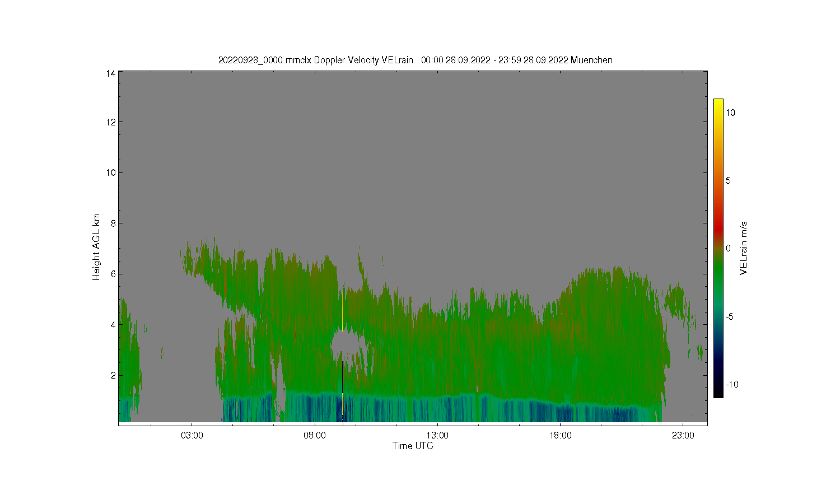
Task: Click the colorbar value -10
Action: 732,385
